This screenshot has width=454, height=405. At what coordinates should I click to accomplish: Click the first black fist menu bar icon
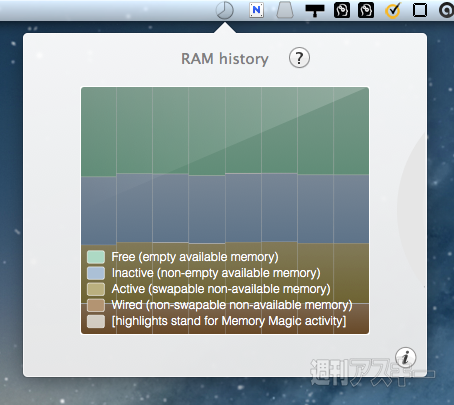point(342,10)
